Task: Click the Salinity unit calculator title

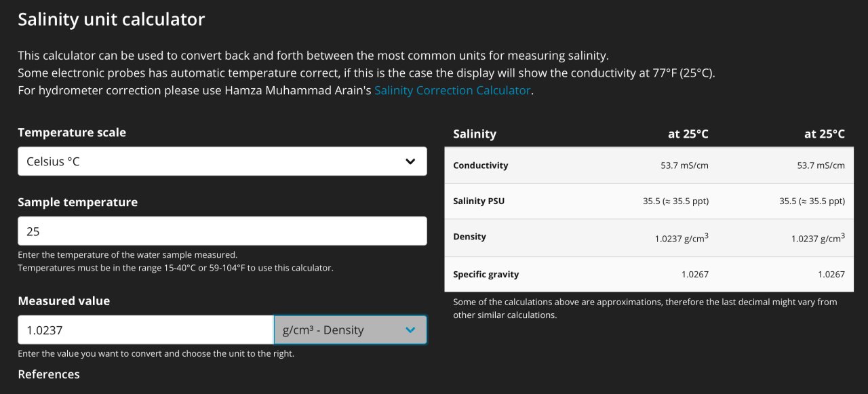Action: pos(111,20)
